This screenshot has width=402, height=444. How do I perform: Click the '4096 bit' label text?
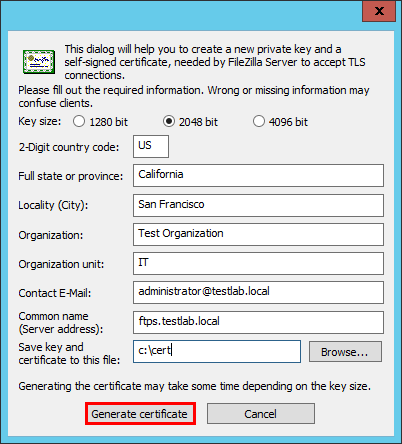[288, 122]
